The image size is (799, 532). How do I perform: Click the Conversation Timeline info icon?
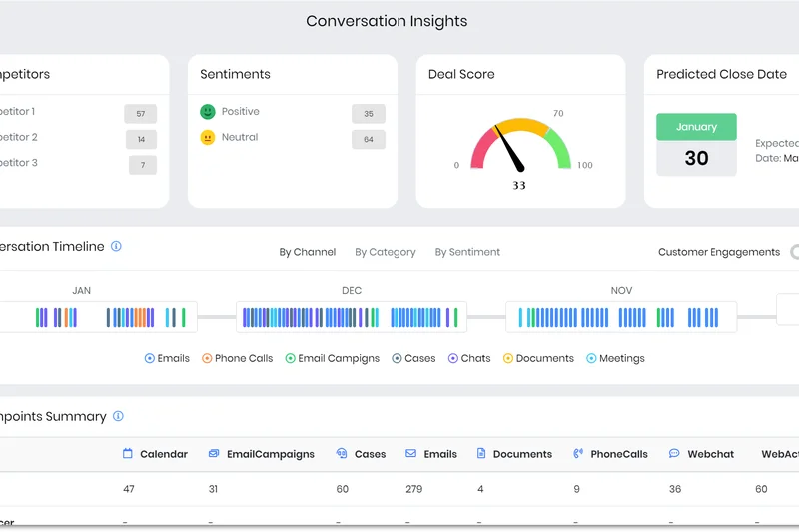click(x=116, y=246)
